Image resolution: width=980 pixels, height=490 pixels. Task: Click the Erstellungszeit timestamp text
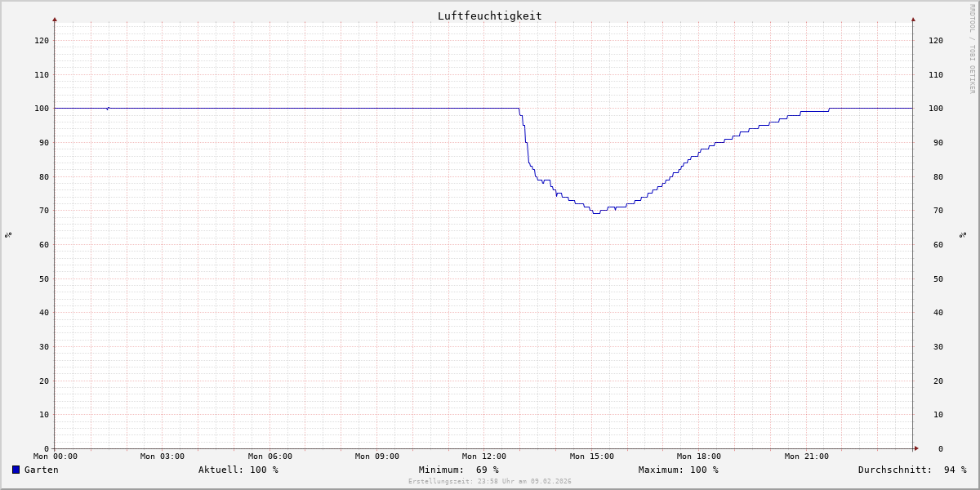coord(489,482)
